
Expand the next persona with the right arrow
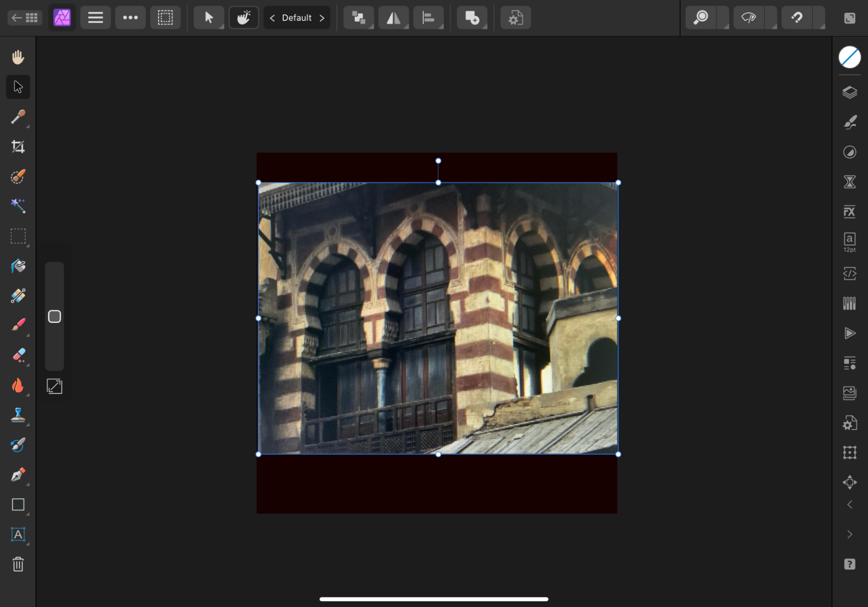pyautogui.click(x=322, y=18)
